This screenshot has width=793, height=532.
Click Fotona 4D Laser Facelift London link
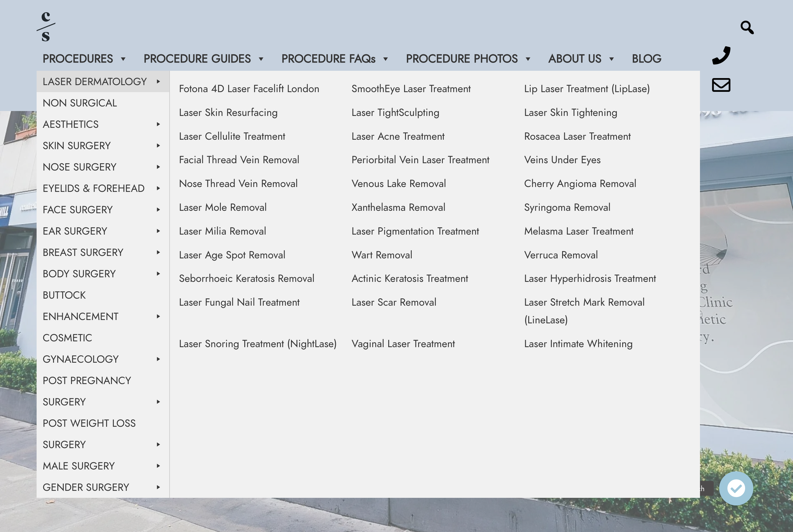click(x=249, y=88)
